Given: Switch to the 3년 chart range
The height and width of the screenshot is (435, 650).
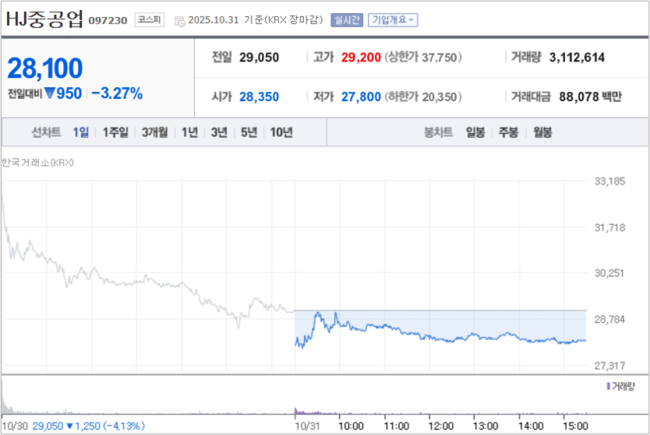Looking at the screenshot, I should [x=219, y=132].
